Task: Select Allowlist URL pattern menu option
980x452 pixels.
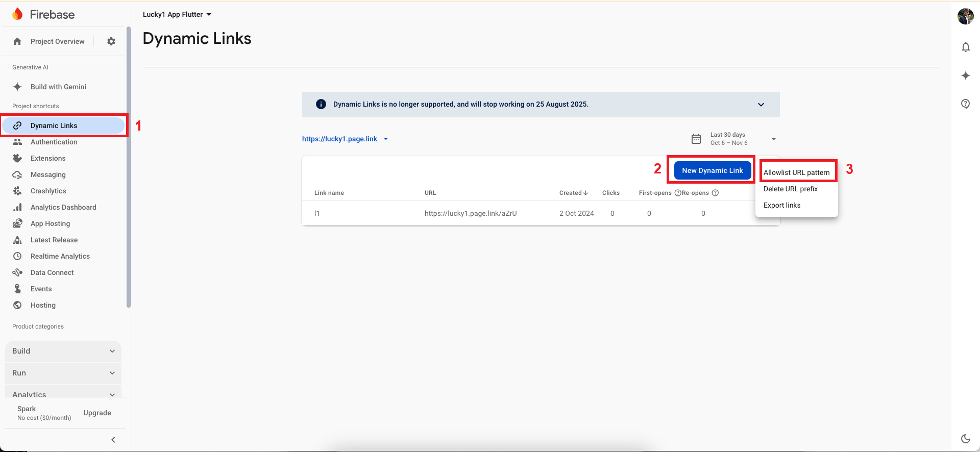Action: 796,172
